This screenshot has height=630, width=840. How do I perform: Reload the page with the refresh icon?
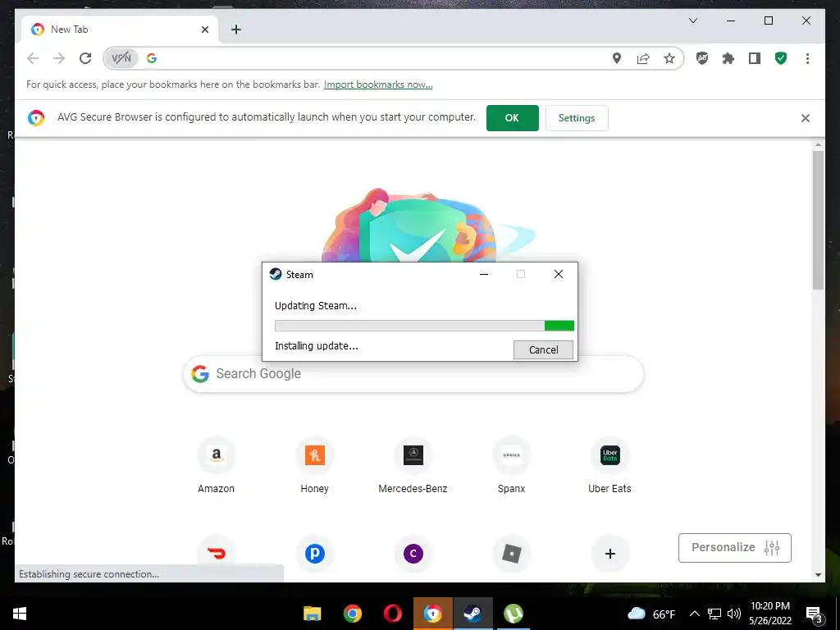(85, 58)
